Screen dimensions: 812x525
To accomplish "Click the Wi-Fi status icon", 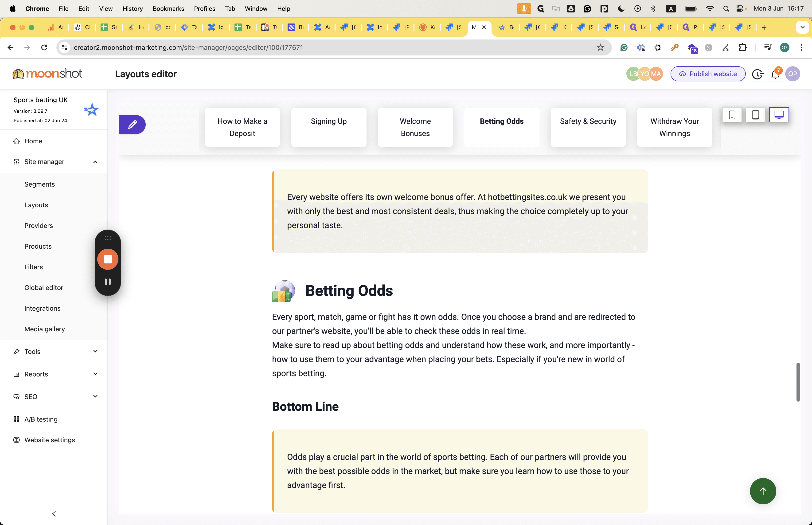I will [x=710, y=8].
